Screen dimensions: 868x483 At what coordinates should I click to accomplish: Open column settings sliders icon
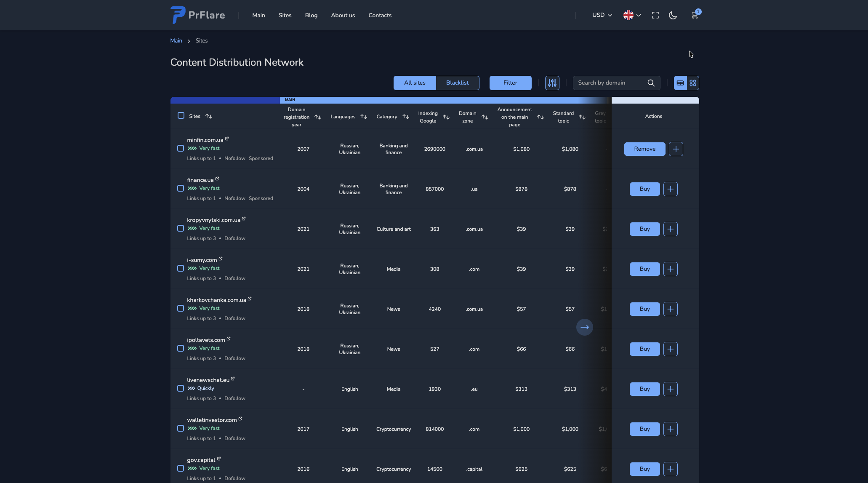pyautogui.click(x=552, y=83)
